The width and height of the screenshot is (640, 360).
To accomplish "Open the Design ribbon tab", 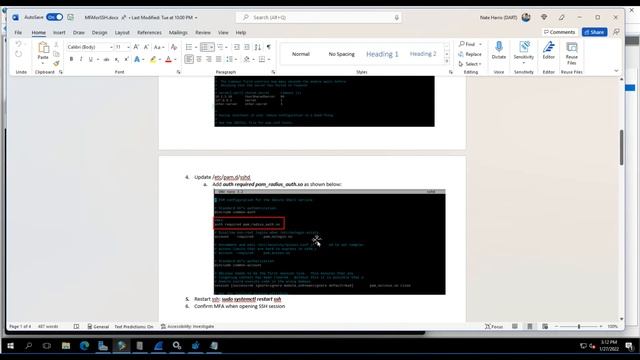I will tap(99, 32).
